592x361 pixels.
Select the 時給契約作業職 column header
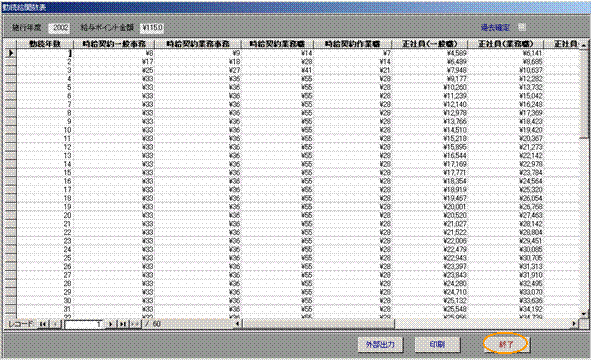[x=353, y=44]
